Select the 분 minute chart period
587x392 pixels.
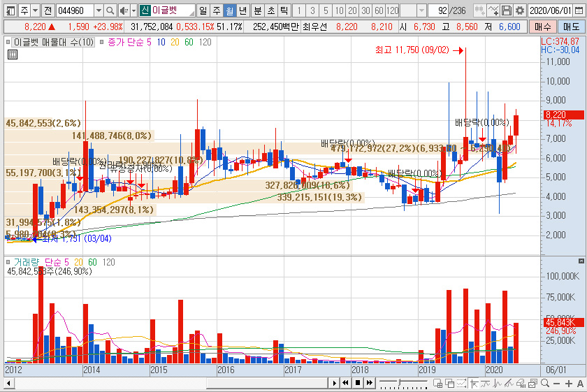coord(258,10)
